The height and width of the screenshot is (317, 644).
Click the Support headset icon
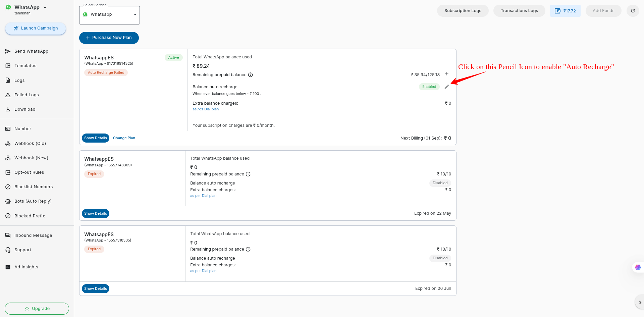coord(8,250)
